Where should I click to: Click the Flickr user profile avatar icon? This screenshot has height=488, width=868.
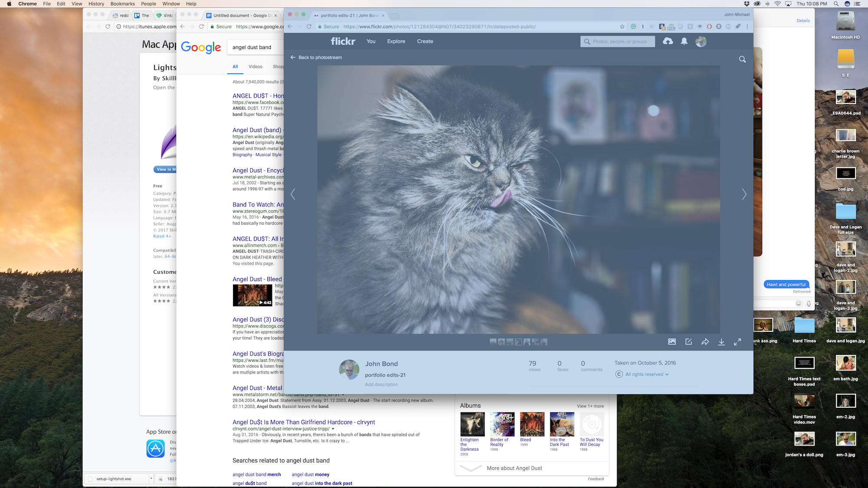(x=700, y=41)
